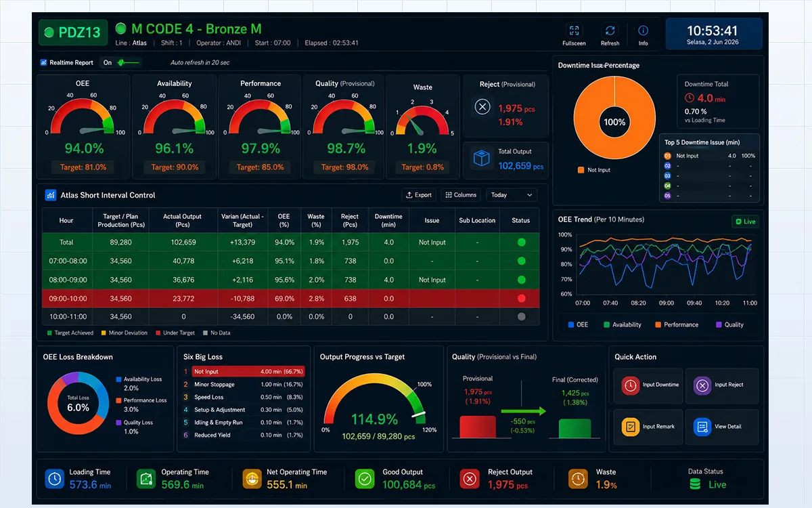
Task: Click the Live badge on OEE Trend
Action: click(745, 221)
